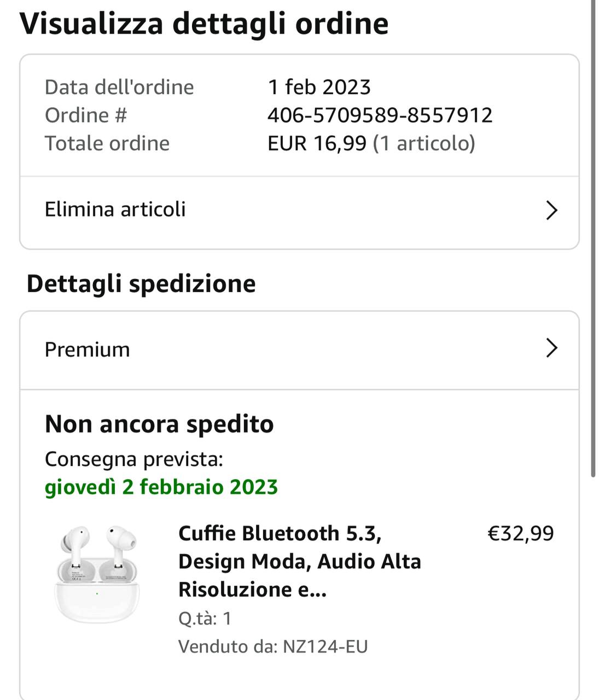The width and height of the screenshot is (599, 700).
Task: Click the €32,99 item price
Action: point(520,533)
